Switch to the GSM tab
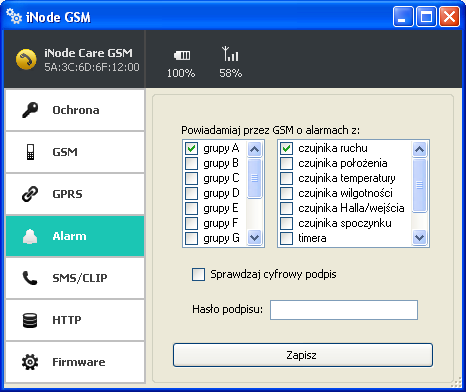Viewport: 466px width, 392px height. tap(75, 152)
